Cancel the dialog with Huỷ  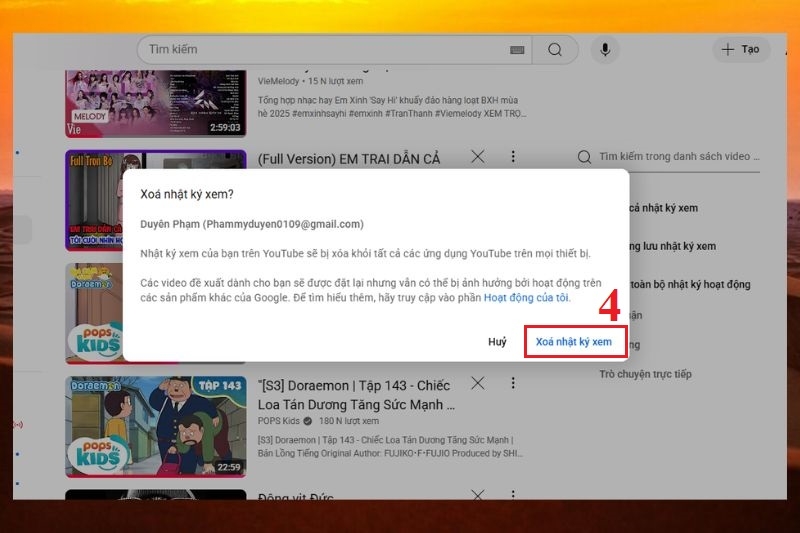pyautogui.click(x=497, y=342)
